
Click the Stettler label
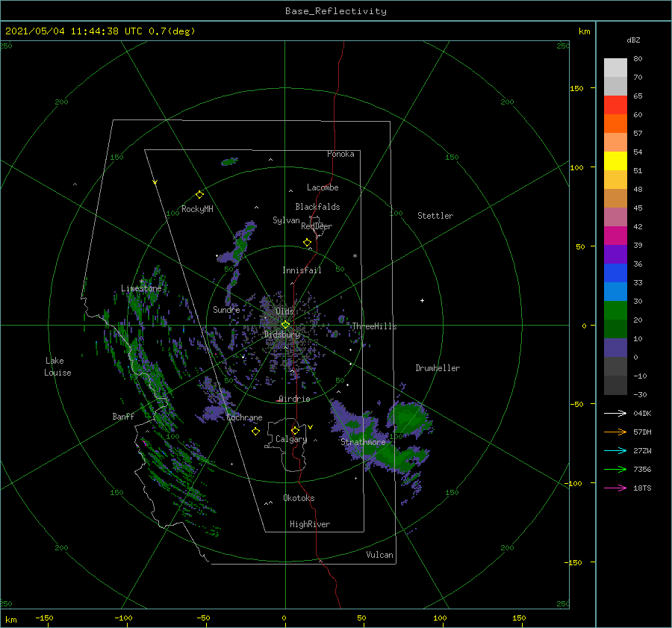[435, 216]
